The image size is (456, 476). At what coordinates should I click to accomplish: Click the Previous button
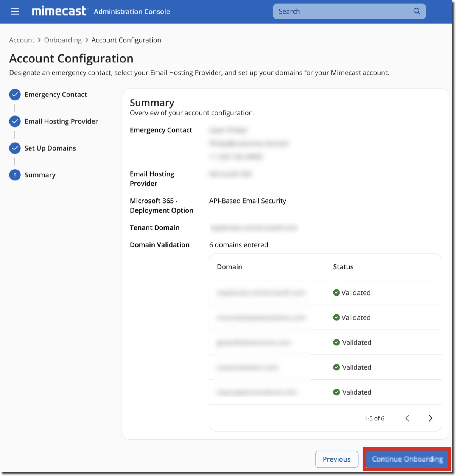[x=336, y=459]
